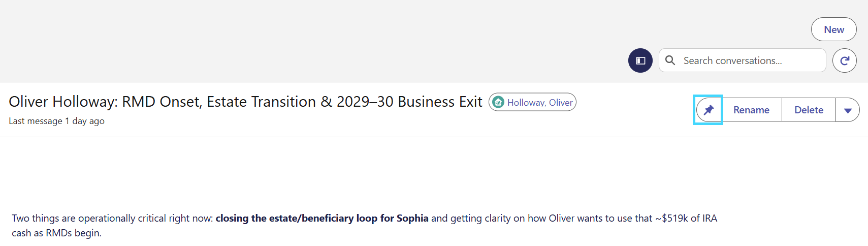
Task: Click the bold estate/beneficiary loop text
Action: (322, 218)
